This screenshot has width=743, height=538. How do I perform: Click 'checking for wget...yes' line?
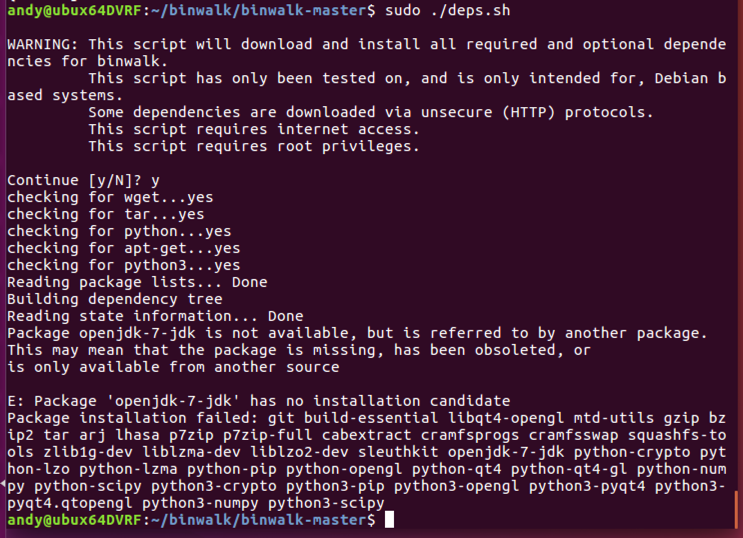(110, 197)
